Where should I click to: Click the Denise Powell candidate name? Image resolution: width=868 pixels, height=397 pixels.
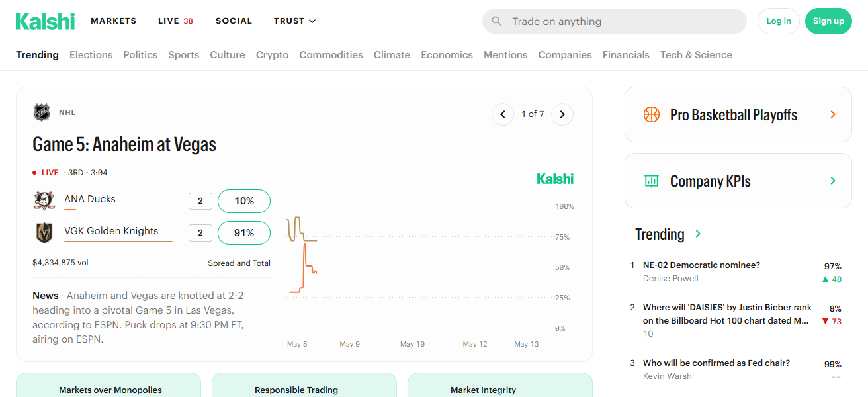[671, 279]
